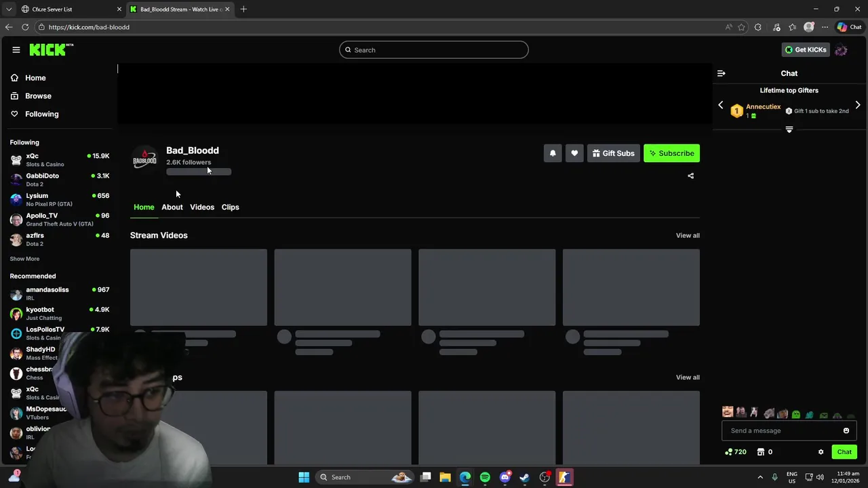
Task: Click the Gift Subs button
Action: click(613, 153)
